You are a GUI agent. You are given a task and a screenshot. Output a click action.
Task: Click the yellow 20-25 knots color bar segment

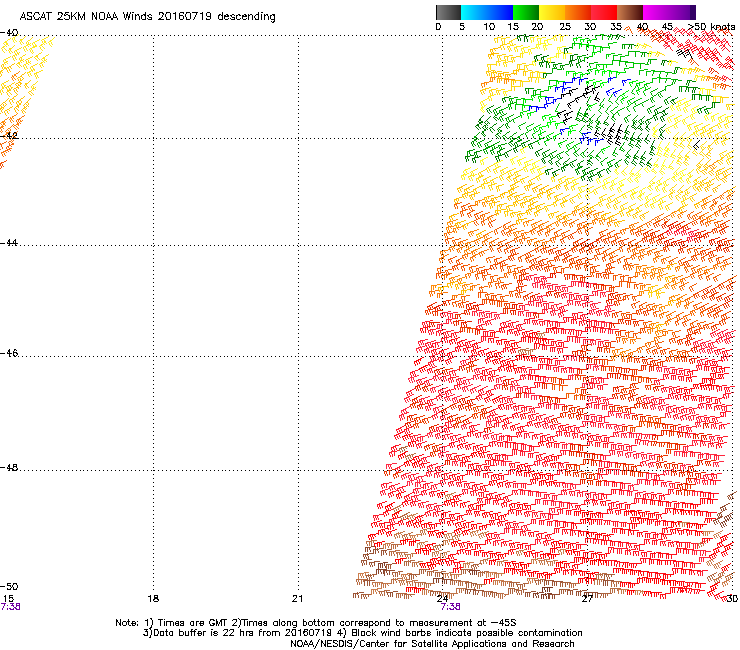click(x=552, y=12)
